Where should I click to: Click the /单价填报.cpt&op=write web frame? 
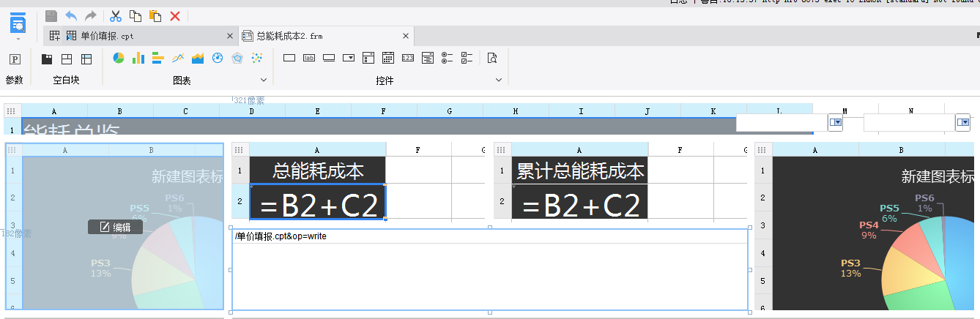[490, 269]
